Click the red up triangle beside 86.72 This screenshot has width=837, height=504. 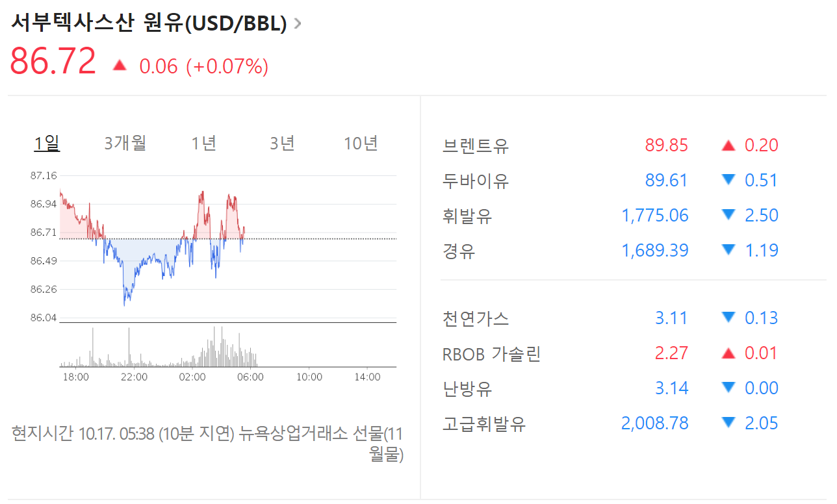tap(120, 64)
